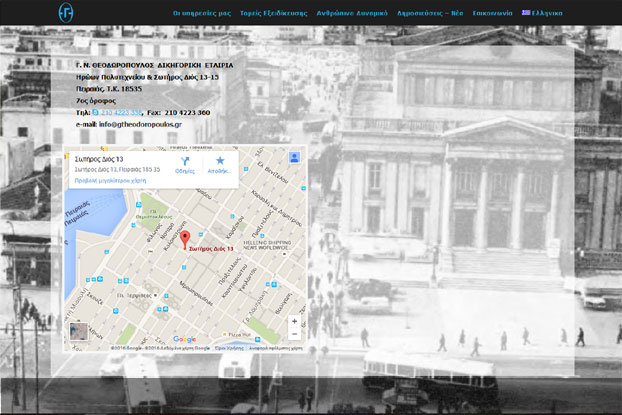Zoom in the map with plus button
622x415 pixels.
294,322
